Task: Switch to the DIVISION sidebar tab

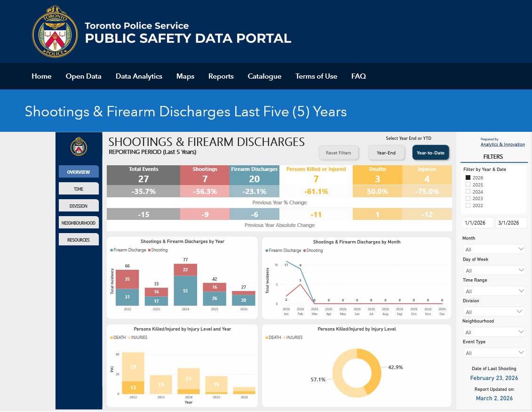Action: click(x=79, y=206)
